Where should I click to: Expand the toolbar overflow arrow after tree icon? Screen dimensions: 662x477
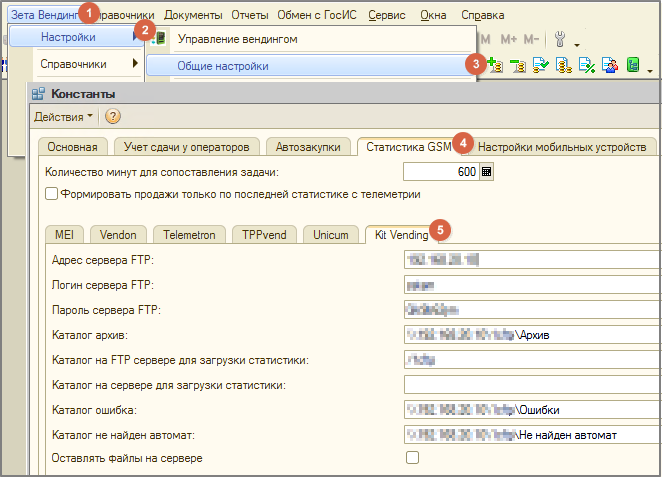[x=650, y=71]
